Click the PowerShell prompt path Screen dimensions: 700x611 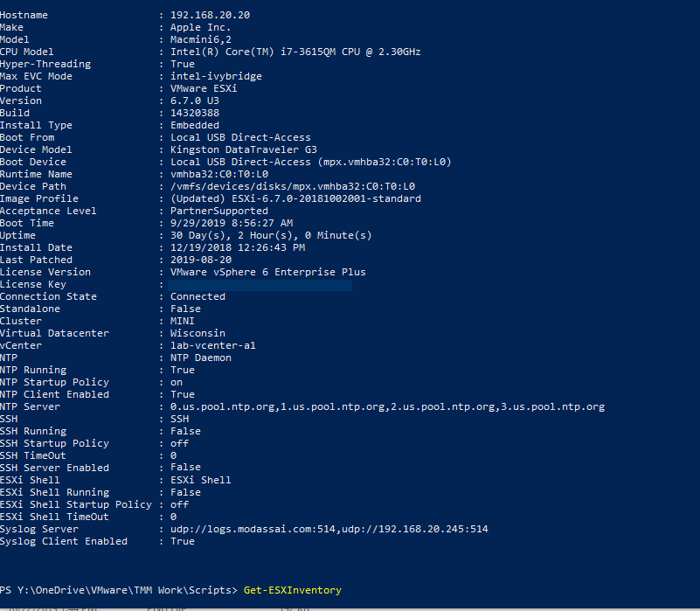(118, 590)
